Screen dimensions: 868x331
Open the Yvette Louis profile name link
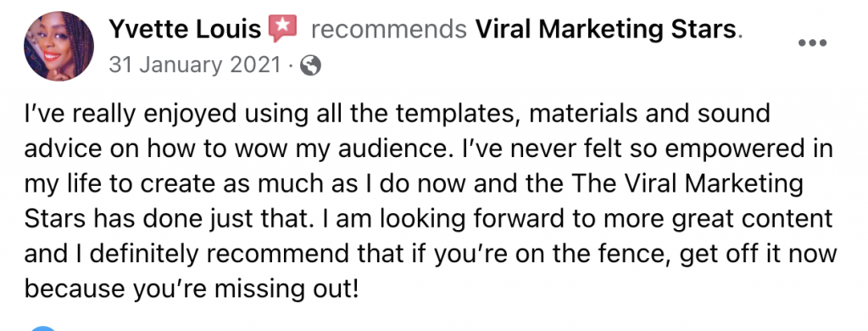point(185,30)
